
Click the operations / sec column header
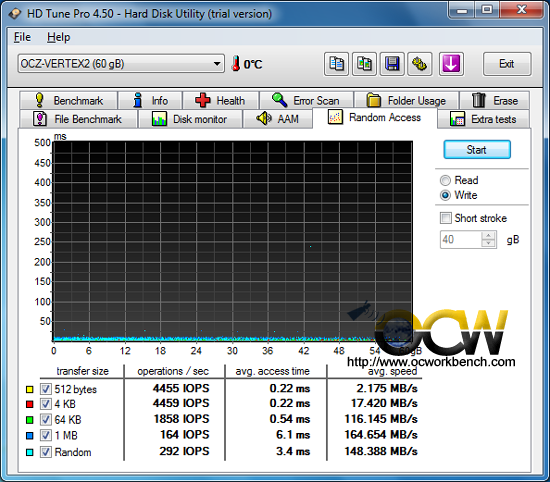click(173, 371)
